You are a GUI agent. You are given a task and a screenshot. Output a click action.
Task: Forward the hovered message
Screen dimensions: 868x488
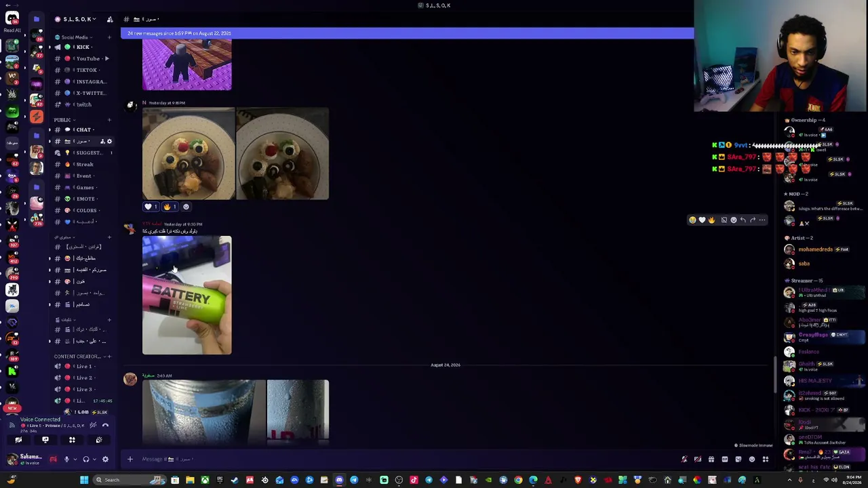[x=753, y=220]
